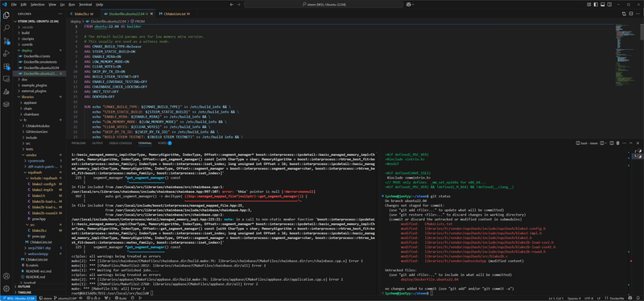Open the Accounts menu icon
The image size is (644, 301).
pyautogui.click(x=6, y=276)
